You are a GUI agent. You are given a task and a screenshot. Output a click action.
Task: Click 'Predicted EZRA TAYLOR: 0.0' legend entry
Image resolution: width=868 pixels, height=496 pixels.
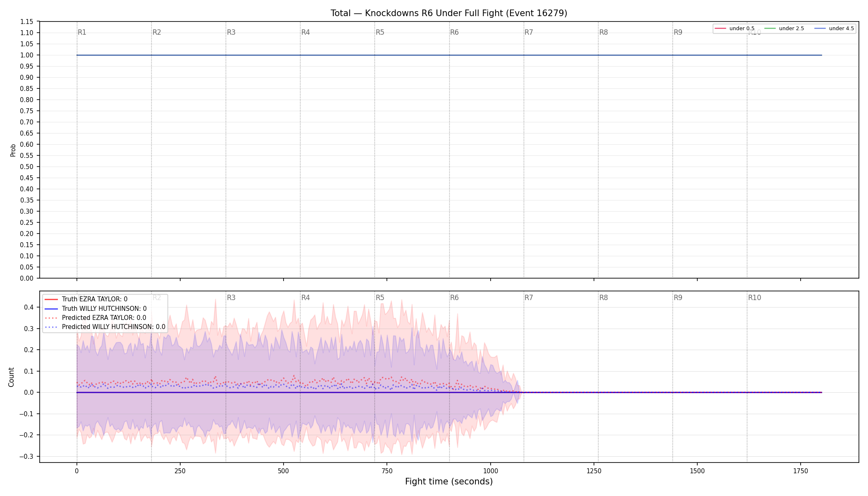[95, 318]
